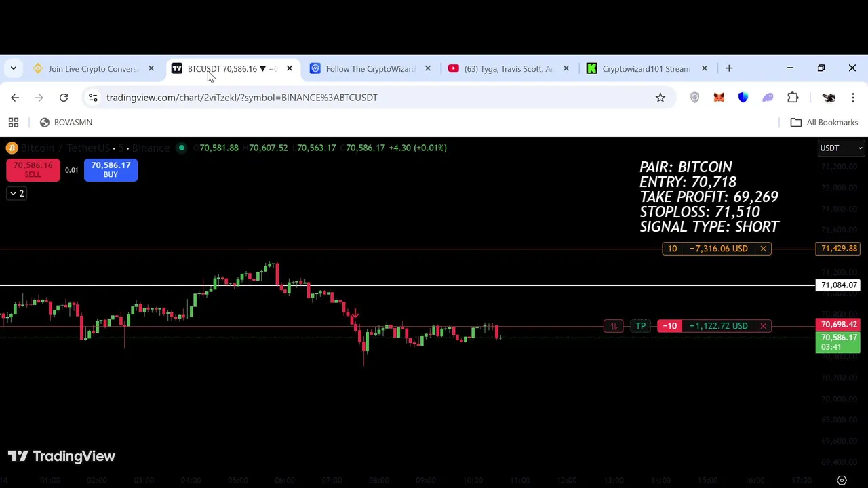Close the BTCUSDT TradingView tab
This screenshot has height=488, width=868.
(x=290, y=68)
